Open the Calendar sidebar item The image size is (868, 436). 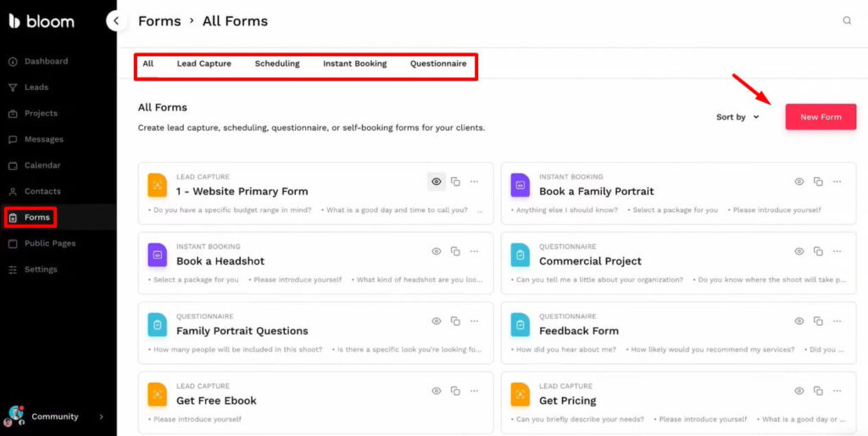coord(42,165)
